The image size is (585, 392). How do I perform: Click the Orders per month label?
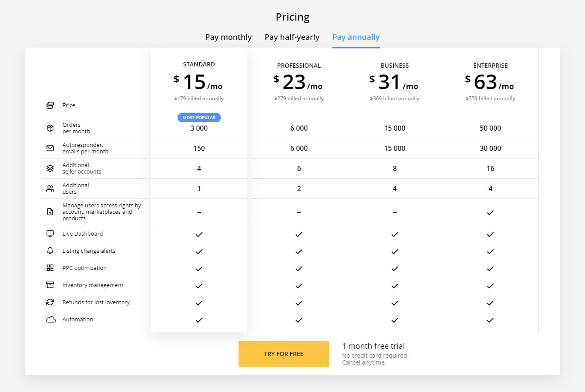click(x=76, y=128)
